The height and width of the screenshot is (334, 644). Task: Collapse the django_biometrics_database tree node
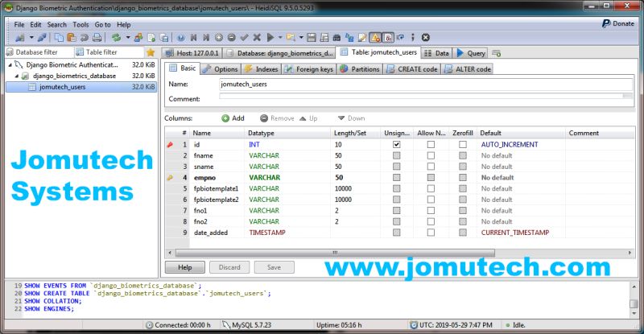pos(17,76)
